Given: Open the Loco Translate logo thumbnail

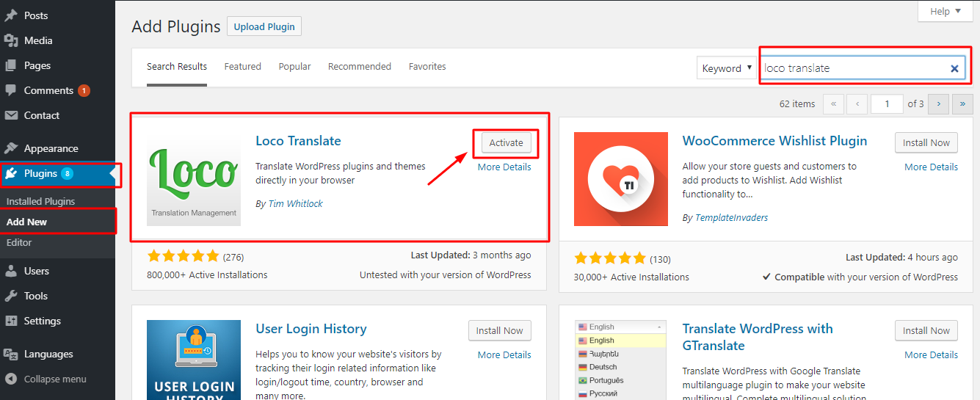Looking at the screenshot, I should pos(194,179).
